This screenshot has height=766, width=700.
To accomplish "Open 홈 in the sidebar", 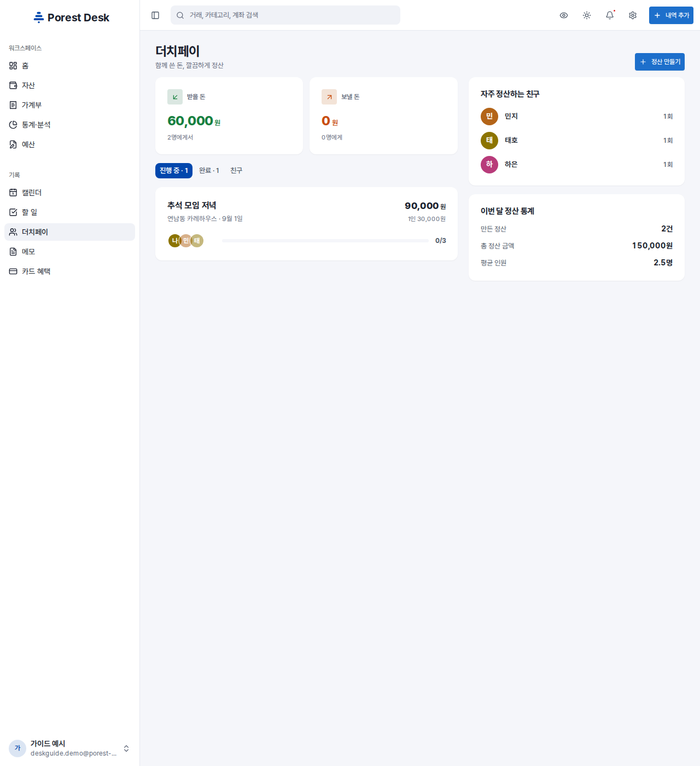I will [69, 66].
